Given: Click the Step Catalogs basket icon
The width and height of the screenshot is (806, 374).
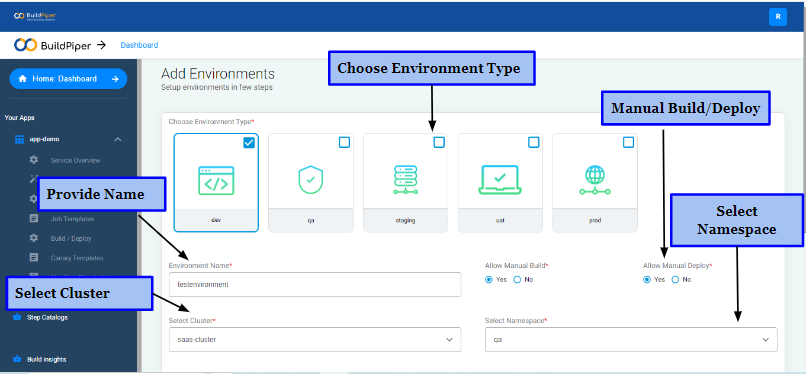Looking at the screenshot, I should click(x=17, y=317).
